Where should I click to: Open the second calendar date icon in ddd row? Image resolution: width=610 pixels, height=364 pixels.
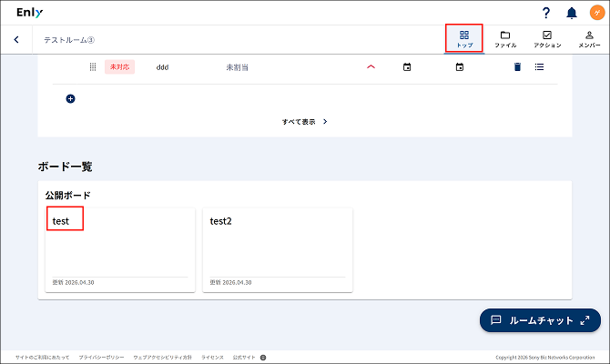460,67
